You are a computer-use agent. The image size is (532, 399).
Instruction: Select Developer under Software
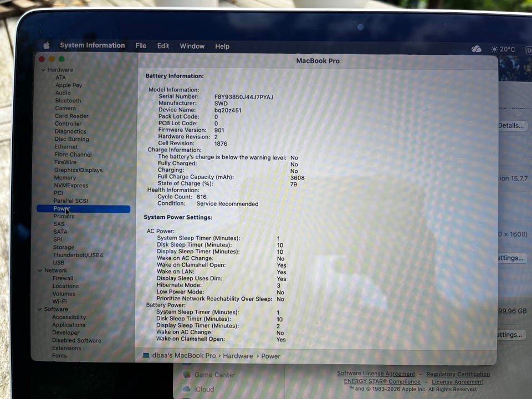click(66, 333)
